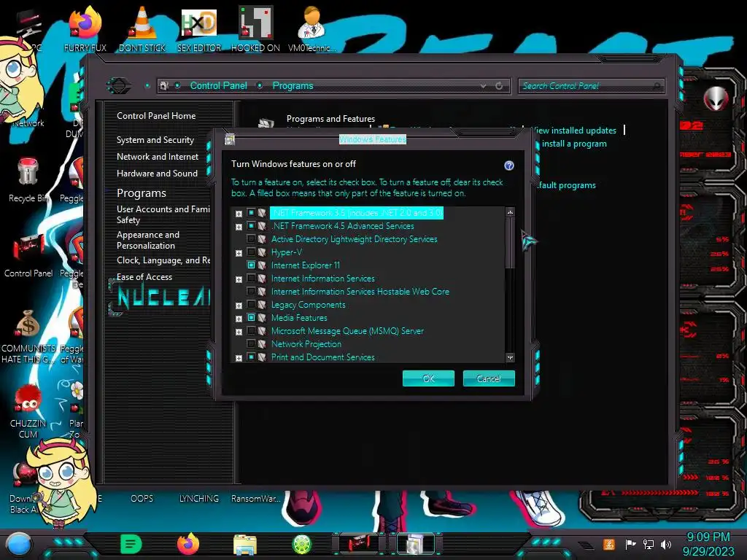Expand the .NET Framework 3.5 tree node
The width and height of the screenshot is (747, 560).
tap(239, 214)
